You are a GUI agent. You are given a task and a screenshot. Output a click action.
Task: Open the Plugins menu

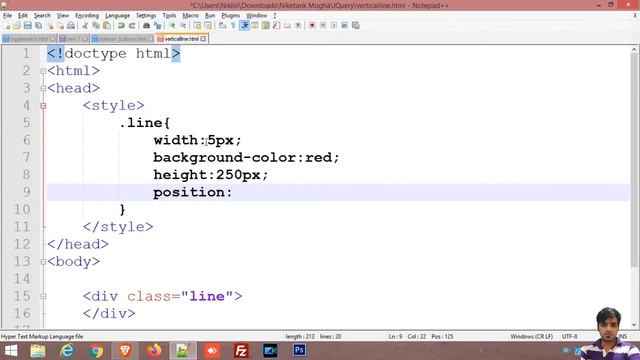[x=231, y=16]
